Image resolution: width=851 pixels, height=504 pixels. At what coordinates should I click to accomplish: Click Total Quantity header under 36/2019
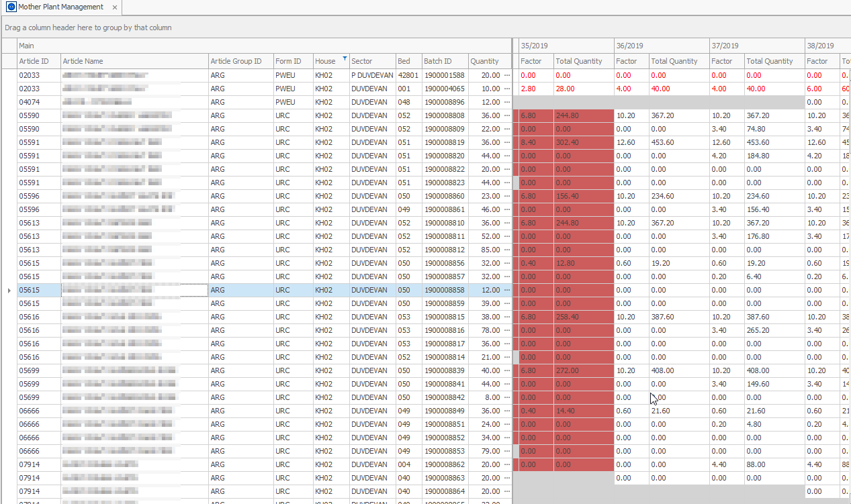(x=679, y=61)
